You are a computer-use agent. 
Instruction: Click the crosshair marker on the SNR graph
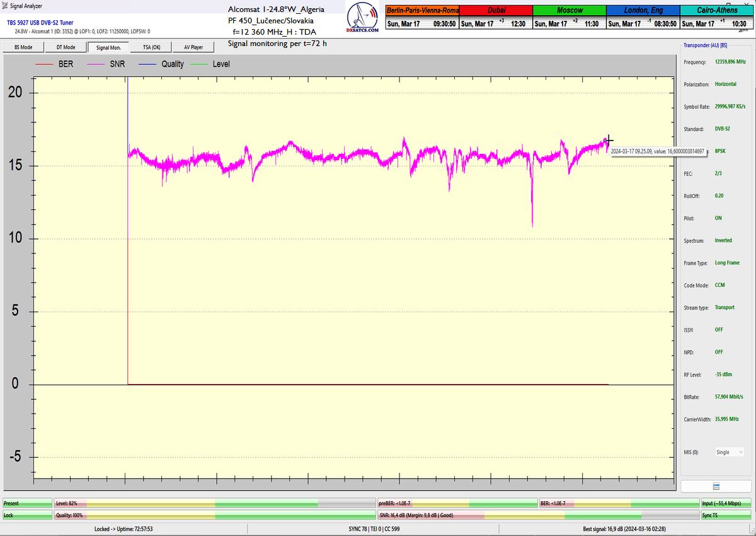pyautogui.click(x=609, y=141)
